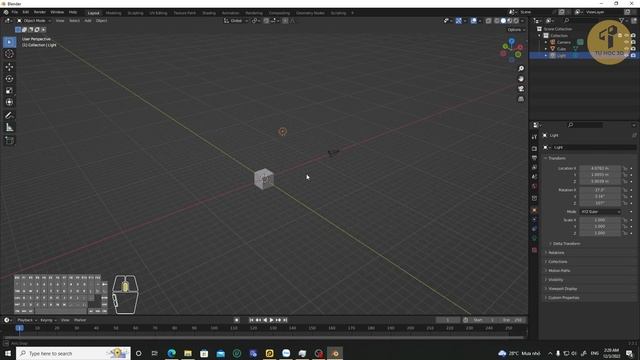Switch to the UV Editing workspace tab
Viewport: 640px width, 360px height.
tap(158, 13)
